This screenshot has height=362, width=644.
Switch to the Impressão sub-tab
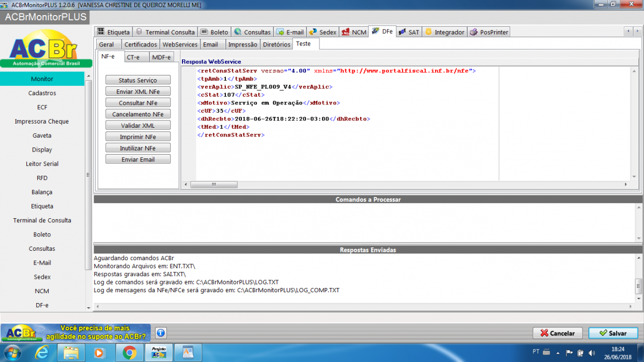click(x=242, y=44)
